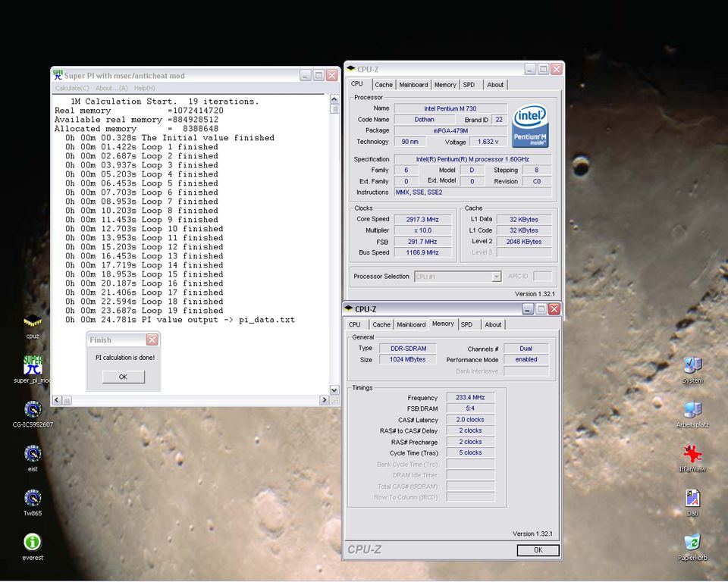Click the Bus Speed value 1166.9 MHz
Screen dimensions: 728x582
point(422,252)
